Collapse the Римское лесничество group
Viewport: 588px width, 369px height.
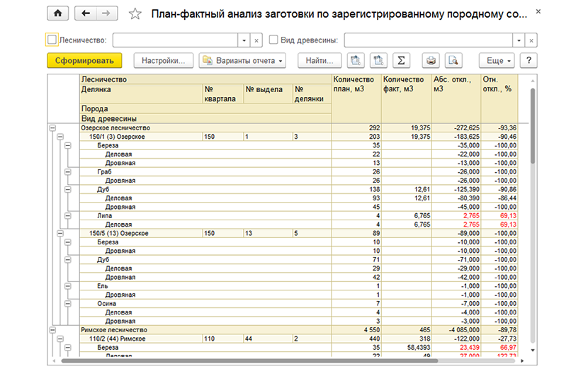[x=52, y=330]
